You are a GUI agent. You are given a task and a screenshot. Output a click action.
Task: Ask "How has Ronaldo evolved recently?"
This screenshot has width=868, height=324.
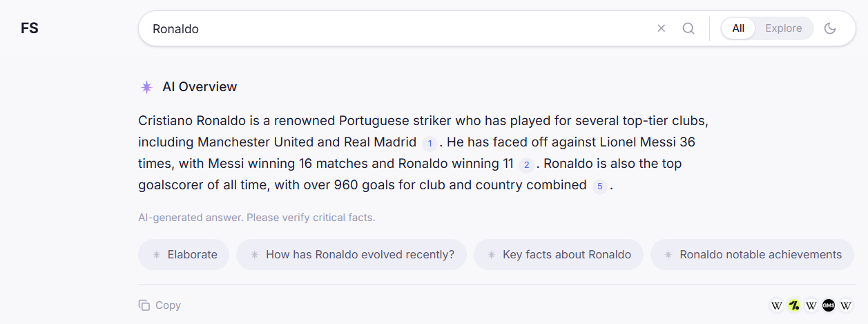click(x=351, y=255)
